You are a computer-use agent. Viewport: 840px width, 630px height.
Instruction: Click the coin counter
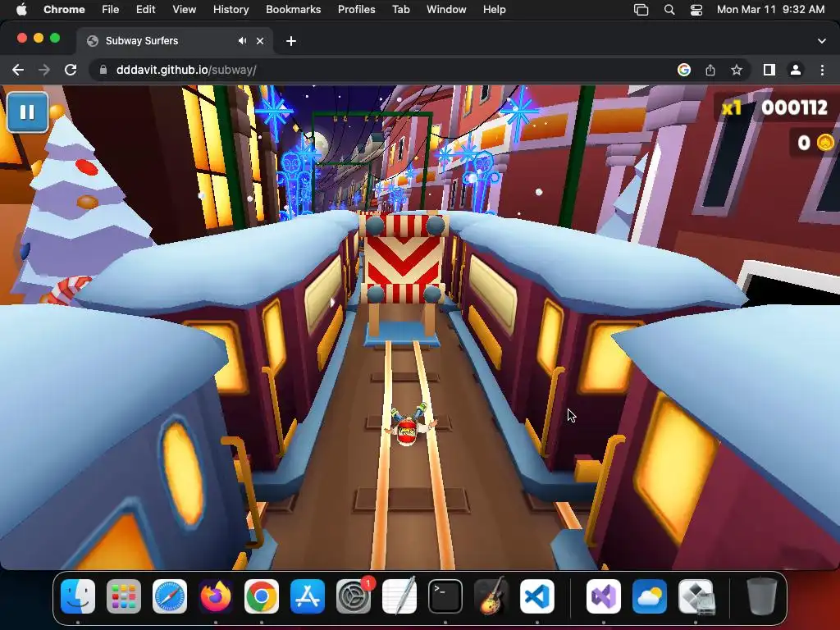(815, 143)
